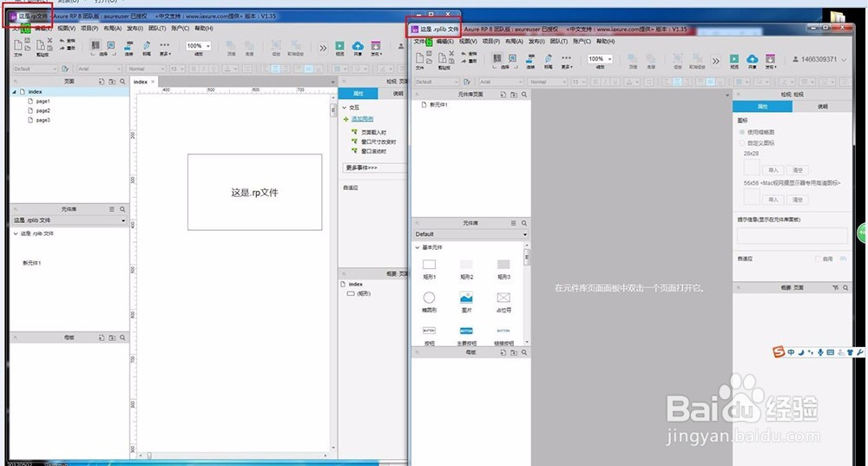Click Preview play icon in left window toolbar
Viewport: 868px width, 466px height.
tap(340, 46)
